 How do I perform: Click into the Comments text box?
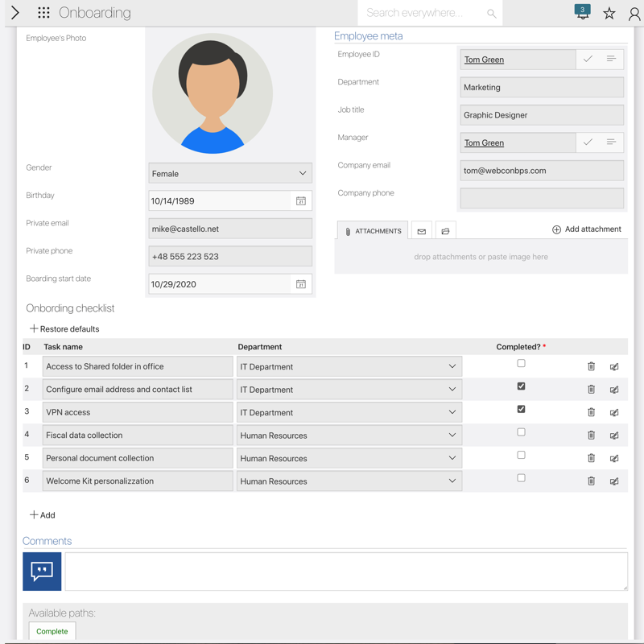coord(346,571)
